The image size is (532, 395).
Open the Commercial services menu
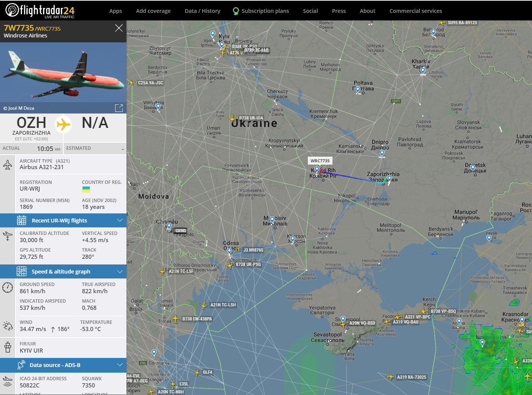[x=416, y=11]
